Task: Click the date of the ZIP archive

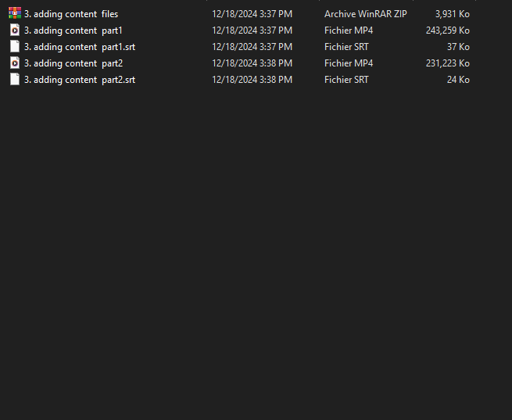Action: click(252, 14)
